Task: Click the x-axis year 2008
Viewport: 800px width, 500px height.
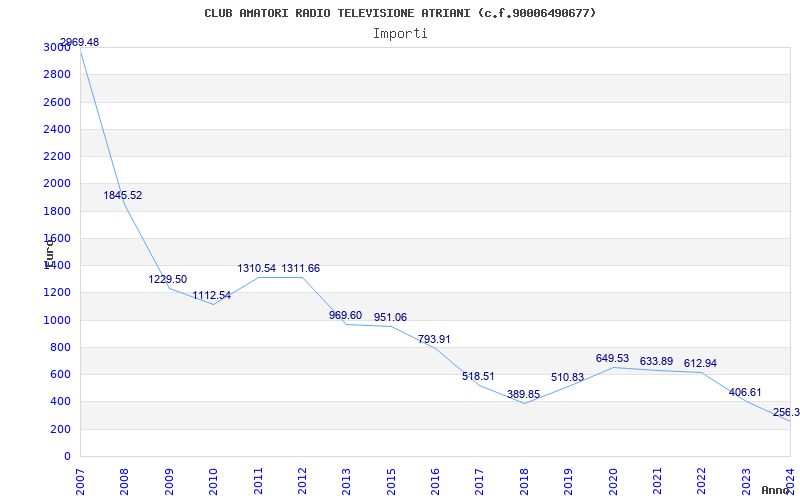Action: (124, 481)
